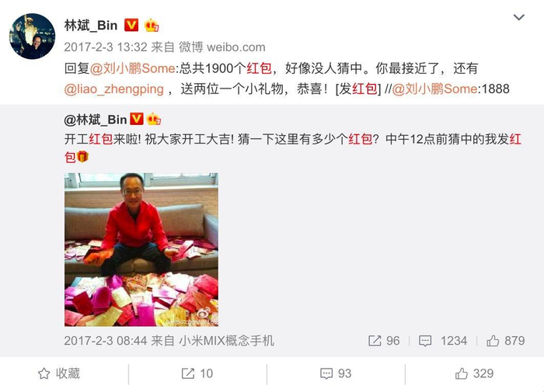Viewport: 544px width, 392px height.
Task: Open the @林斌_Bin name in quoted post
Action: click(96, 120)
